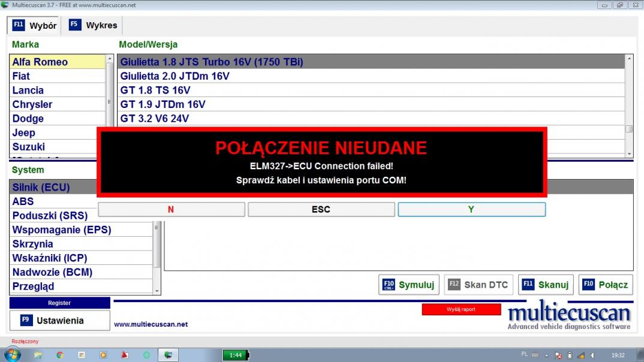Open Ustawienia settings
Image resolution: width=644 pixels, height=362 pixels.
pyautogui.click(x=59, y=321)
